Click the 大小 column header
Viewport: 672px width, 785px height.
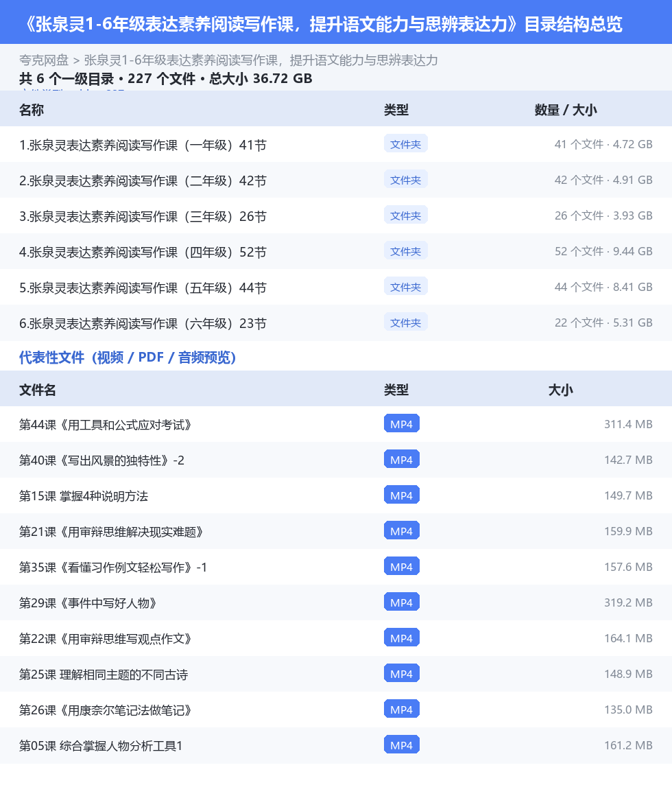coord(560,390)
